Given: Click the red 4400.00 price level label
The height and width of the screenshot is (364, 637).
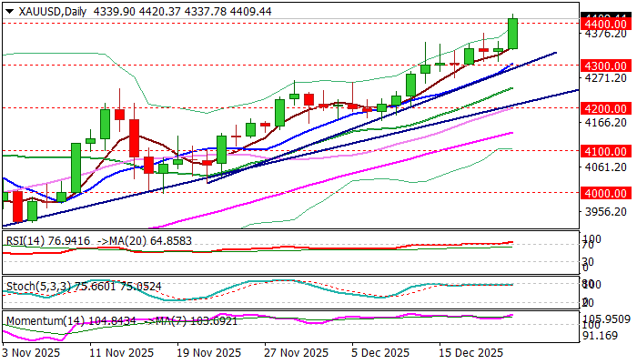Looking at the screenshot, I should tap(604, 24).
